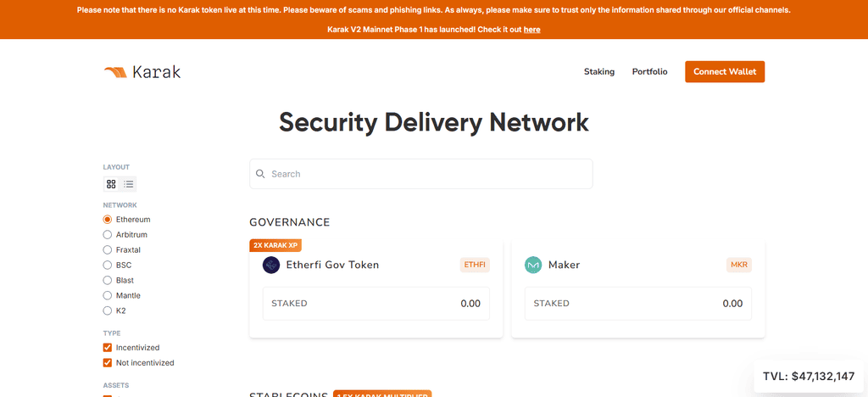Click the Karak logo icon
The height and width of the screenshot is (397, 868).
[115, 72]
